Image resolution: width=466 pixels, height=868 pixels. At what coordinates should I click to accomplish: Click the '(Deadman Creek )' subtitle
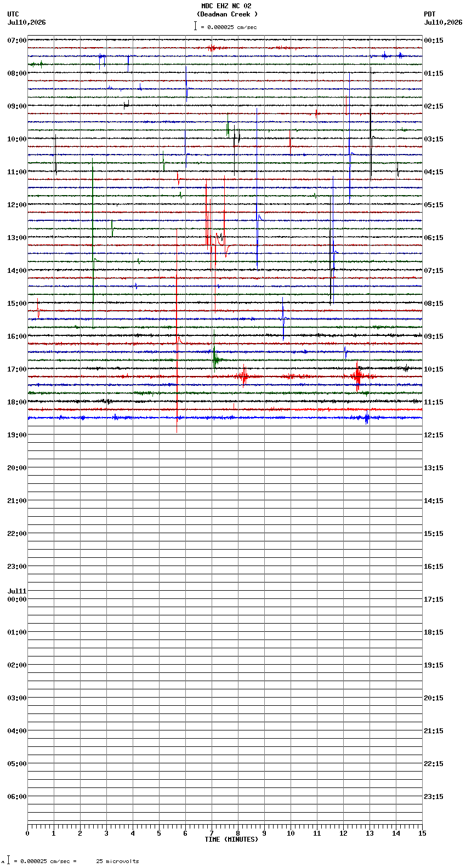pos(227,14)
